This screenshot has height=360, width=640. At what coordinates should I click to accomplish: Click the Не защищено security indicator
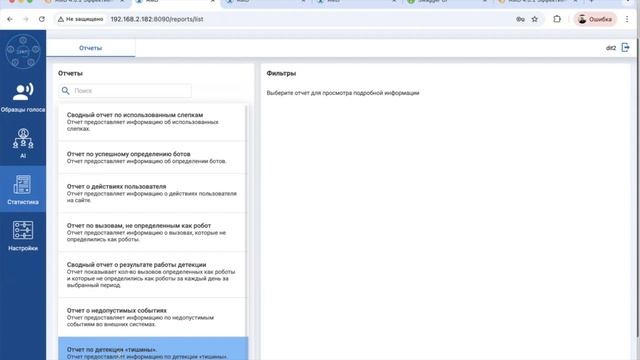coord(80,19)
